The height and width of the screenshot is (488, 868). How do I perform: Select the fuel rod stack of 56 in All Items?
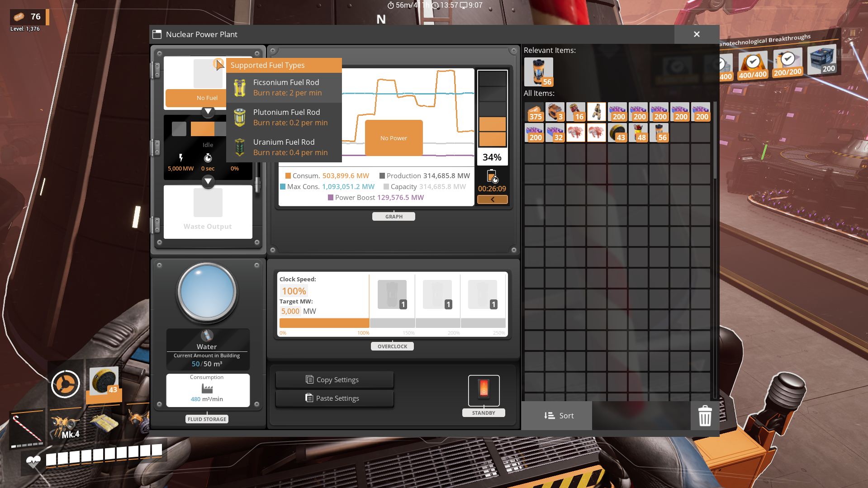(659, 133)
